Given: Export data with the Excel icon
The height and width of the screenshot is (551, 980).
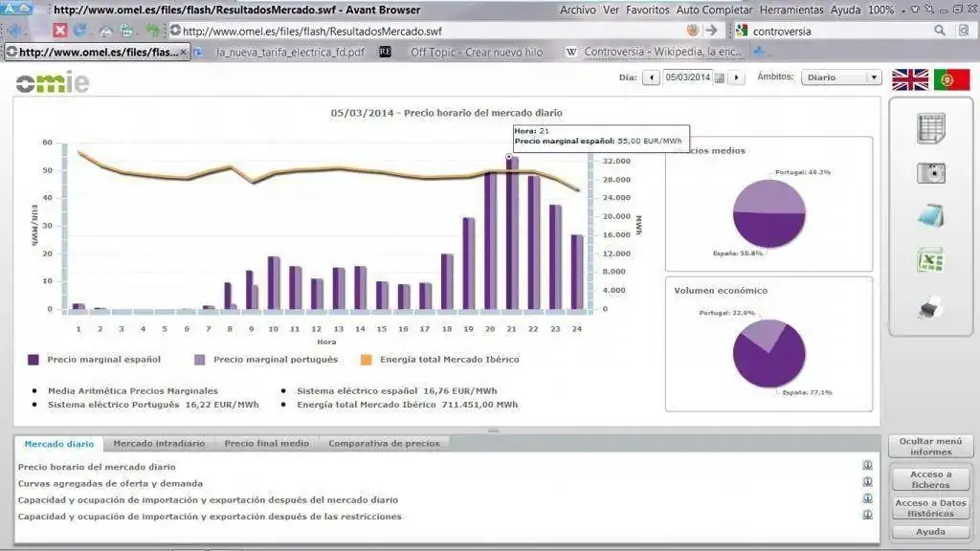Looking at the screenshot, I should coord(930,260).
